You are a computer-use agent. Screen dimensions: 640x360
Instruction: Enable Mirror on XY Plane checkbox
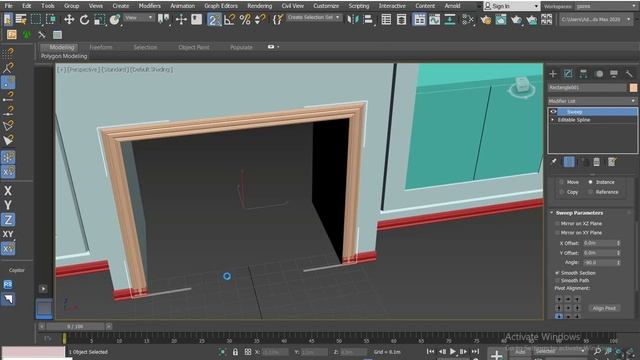coord(557,233)
